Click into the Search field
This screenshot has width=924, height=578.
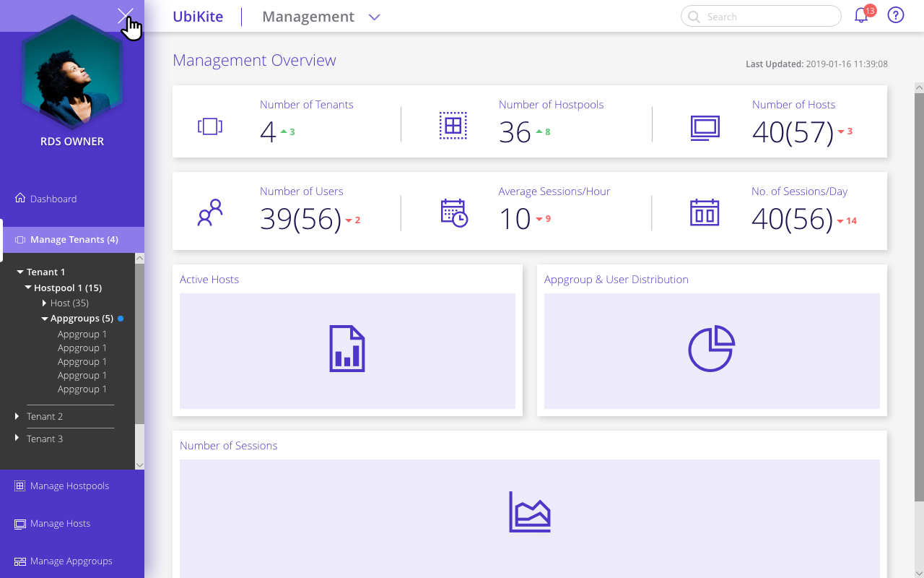click(761, 16)
